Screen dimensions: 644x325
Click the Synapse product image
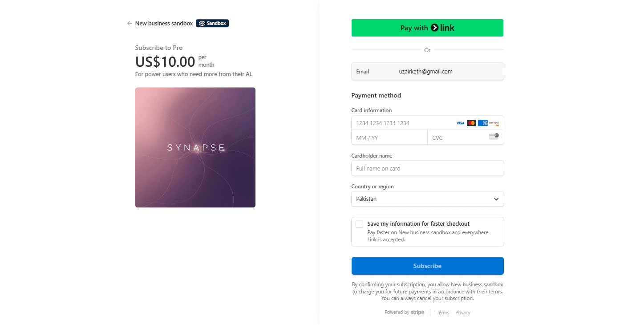coord(195,147)
